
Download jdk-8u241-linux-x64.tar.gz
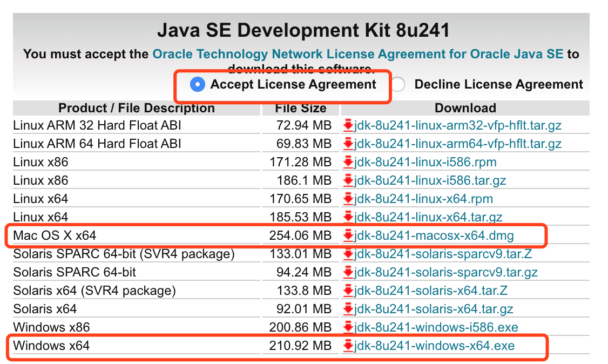click(x=428, y=217)
